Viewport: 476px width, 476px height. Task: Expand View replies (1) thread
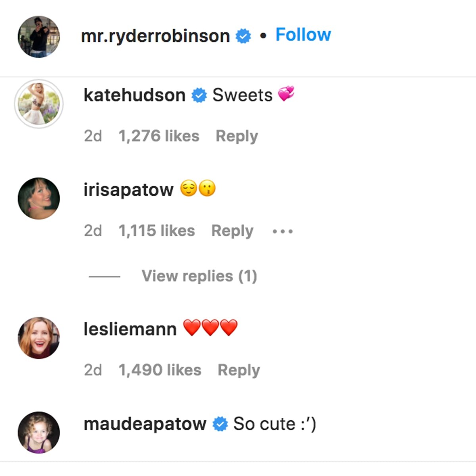pos(199,276)
